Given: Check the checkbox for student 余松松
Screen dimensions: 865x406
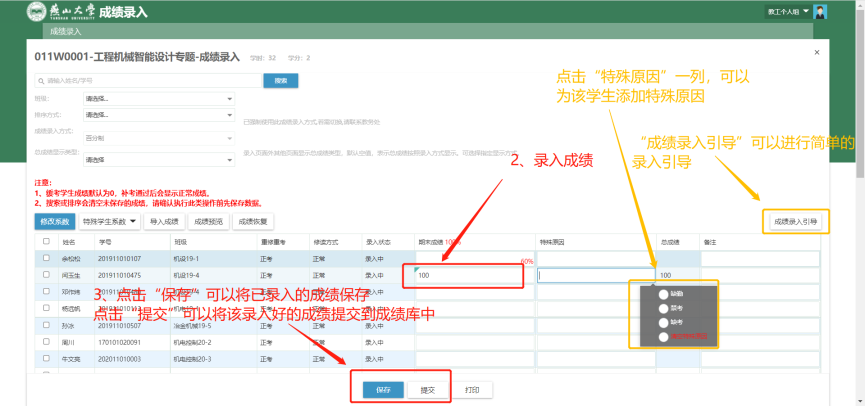Looking at the screenshot, I should click(x=45, y=259).
